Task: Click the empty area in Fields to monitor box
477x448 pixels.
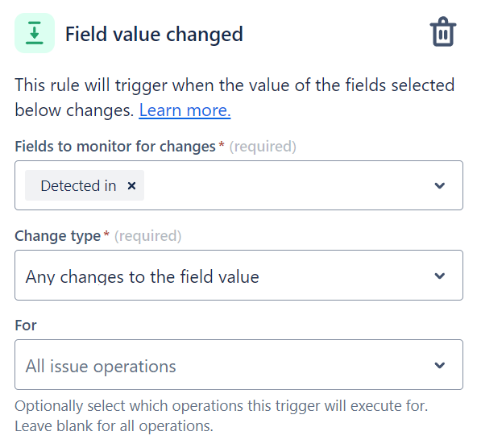Action: [x=286, y=185]
